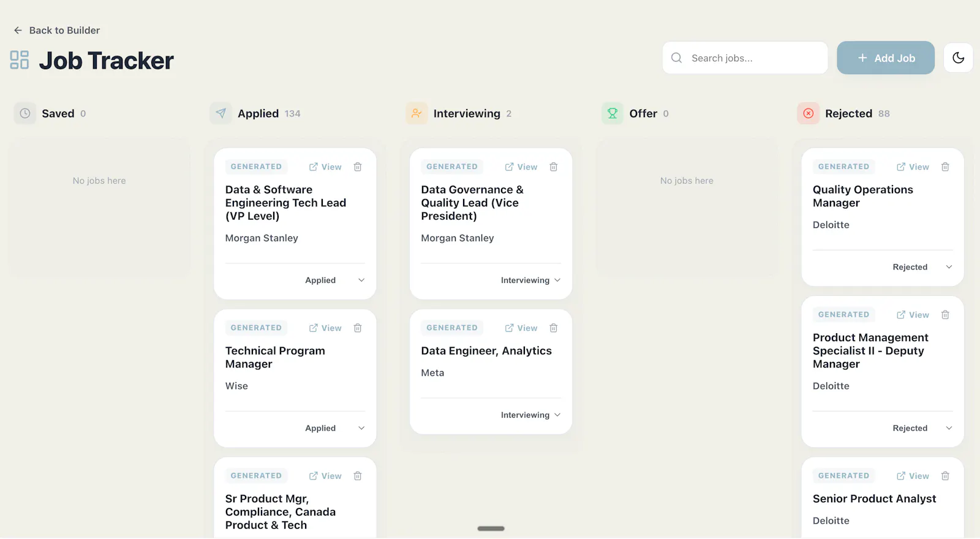Delete the Senior Product Analyst card

pos(945,476)
